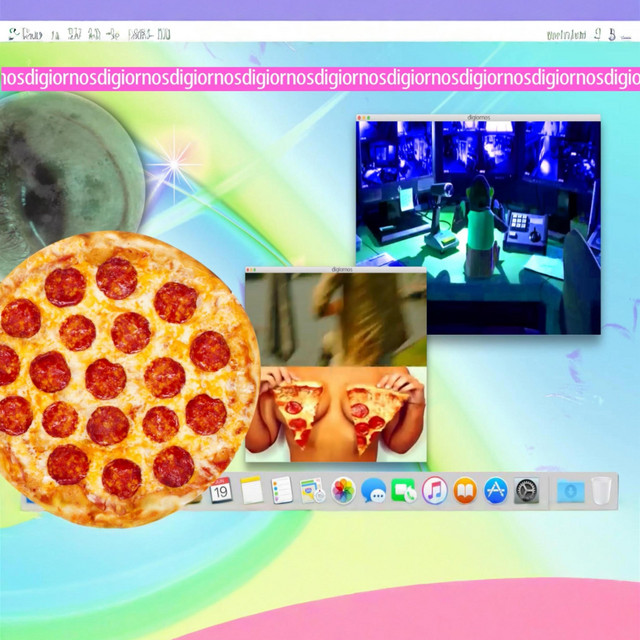Open the yellow Notes app in the dock
Image resolution: width=640 pixels, height=640 pixels.
pyautogui.click(x=251, y=490)
